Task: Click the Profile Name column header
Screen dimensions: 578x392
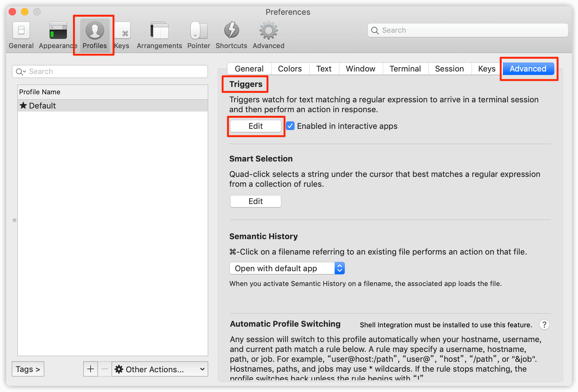Action: pos(113,92)
